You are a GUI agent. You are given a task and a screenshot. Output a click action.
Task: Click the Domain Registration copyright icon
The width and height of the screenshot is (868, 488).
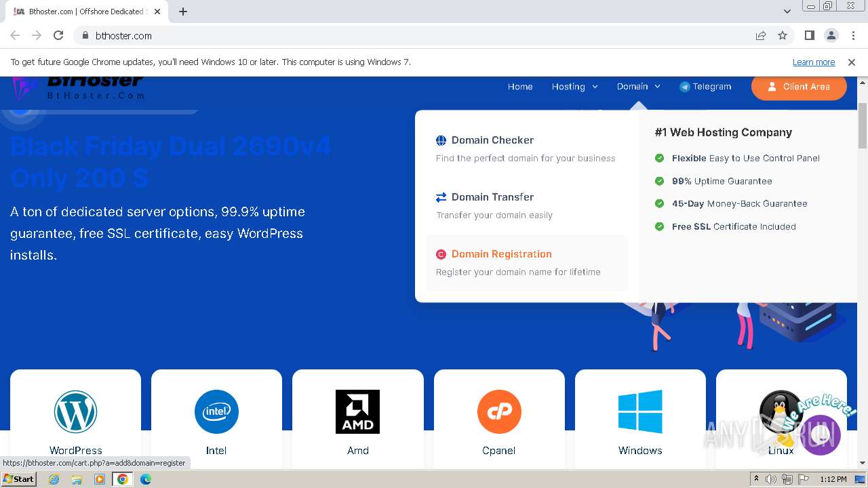(x=441, y=254)
